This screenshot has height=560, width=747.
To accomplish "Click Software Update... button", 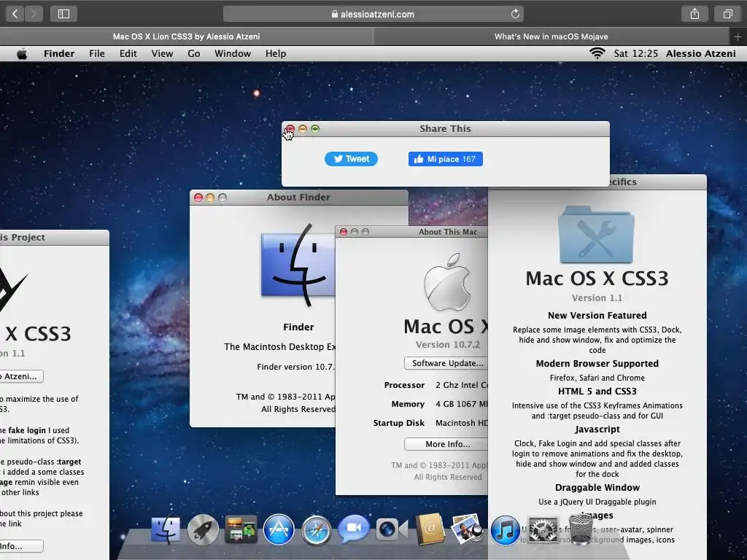I will point(446,363).
